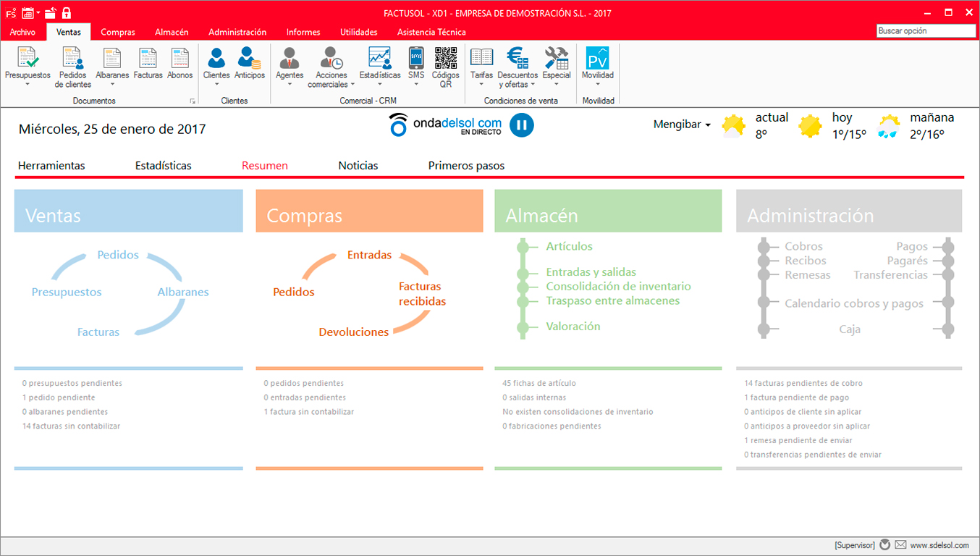
Task: Expand the Presupuestos dropdown arrow
Action: pos(28,85)
